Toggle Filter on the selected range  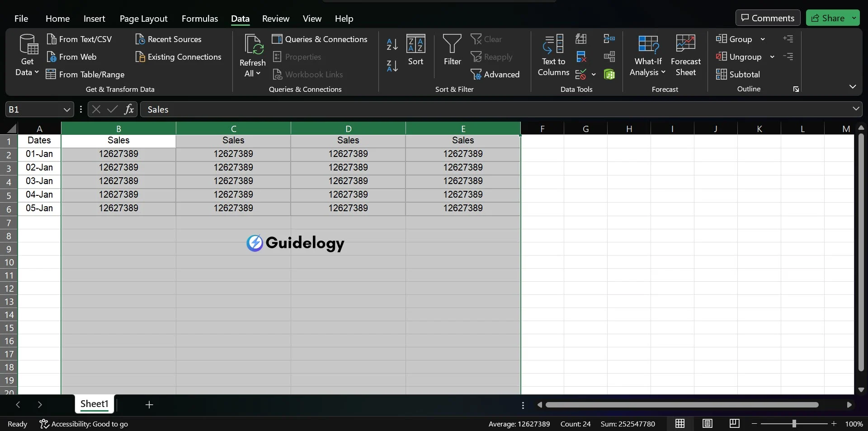click(452, 50)
